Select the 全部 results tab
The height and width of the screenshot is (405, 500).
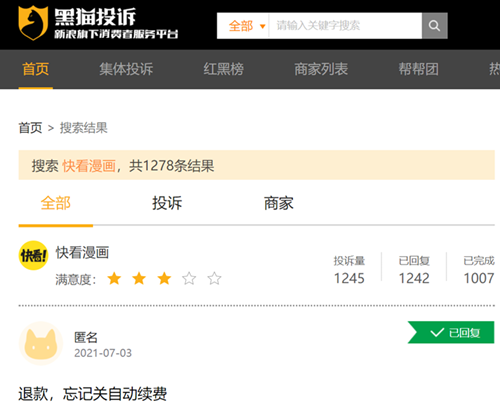pos(56,203)
